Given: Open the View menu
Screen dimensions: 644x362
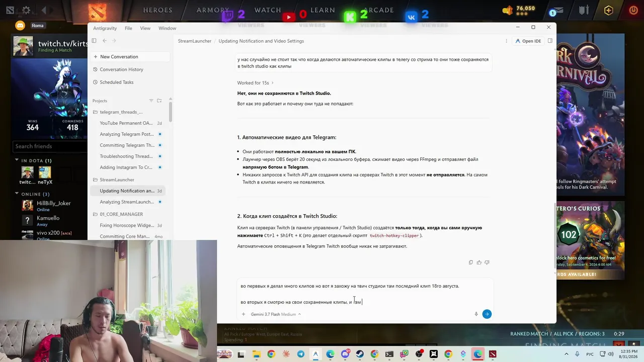Looking at the screenshot, I should point(145,28).
